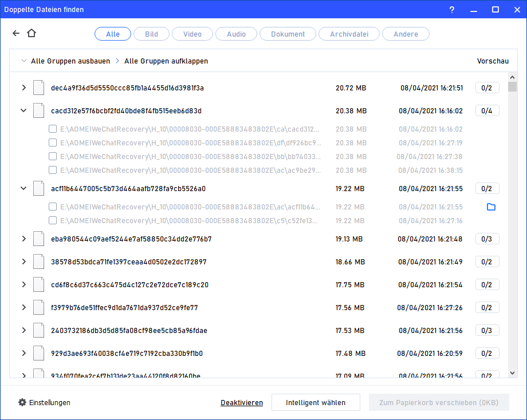Click the Einstellungen gear icon

tap(22, 402)
